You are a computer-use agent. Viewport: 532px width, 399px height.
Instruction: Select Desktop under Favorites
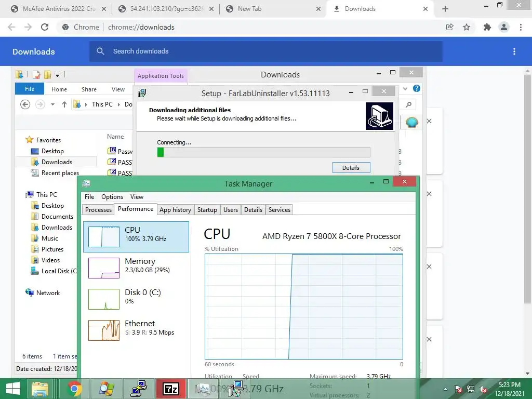point(52,151)
